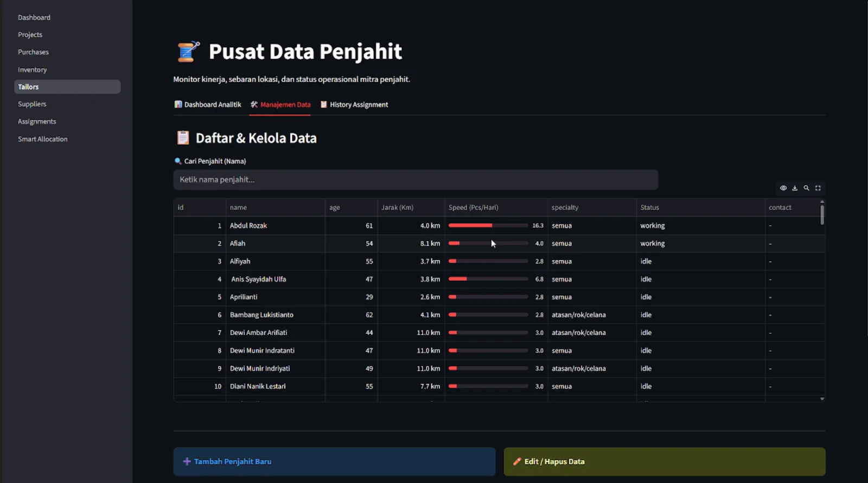
Task: Sort by age column header
Action: 352,207
